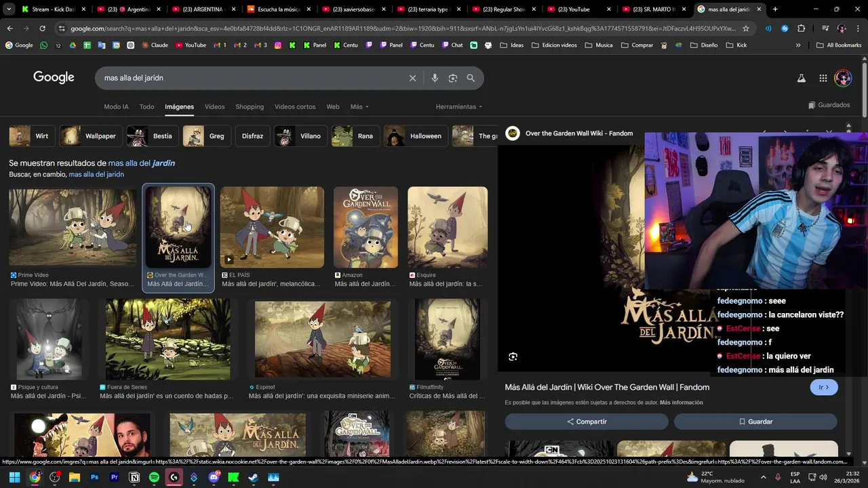Open the Más información copyright link
The width and height of the screenshot is (868, 488).
click(681, 403)
